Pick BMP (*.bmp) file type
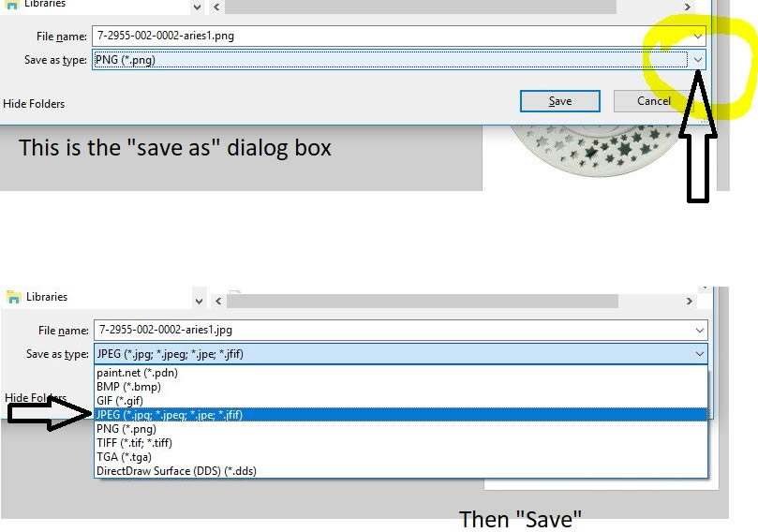The image size is (758, 532). pos(401,387)
